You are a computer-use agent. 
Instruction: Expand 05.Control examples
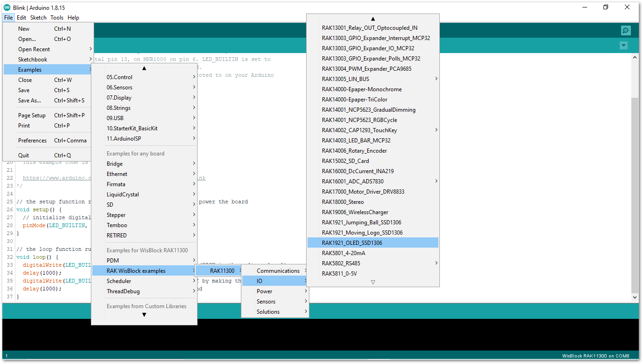point(144,77)
